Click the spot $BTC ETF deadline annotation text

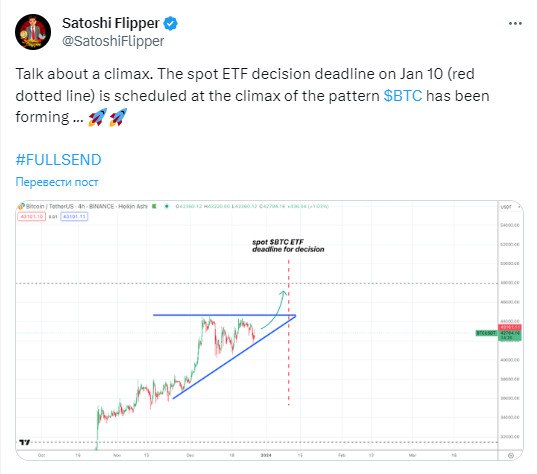[x=288, y=246]
